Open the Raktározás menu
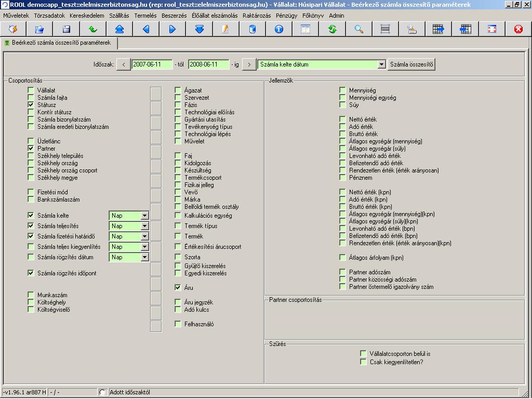The width and height of the screenshot is (532, 399). (x=257, y=16)
